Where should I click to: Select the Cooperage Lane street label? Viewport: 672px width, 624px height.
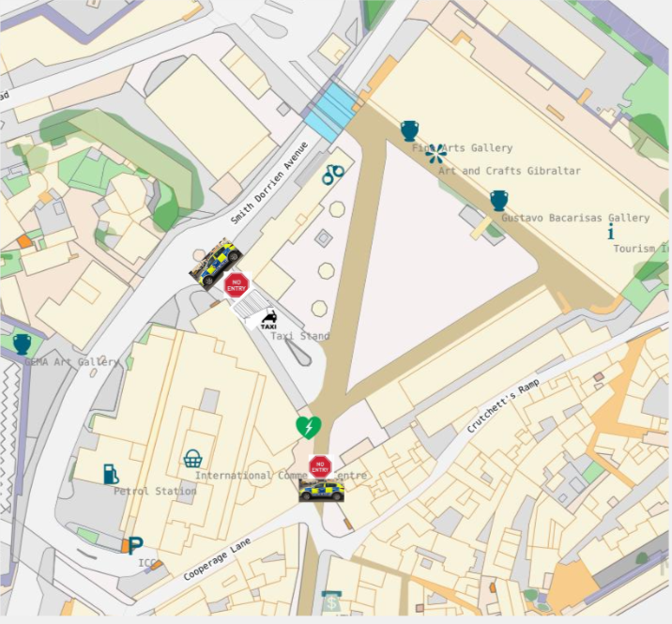point(217,559)
